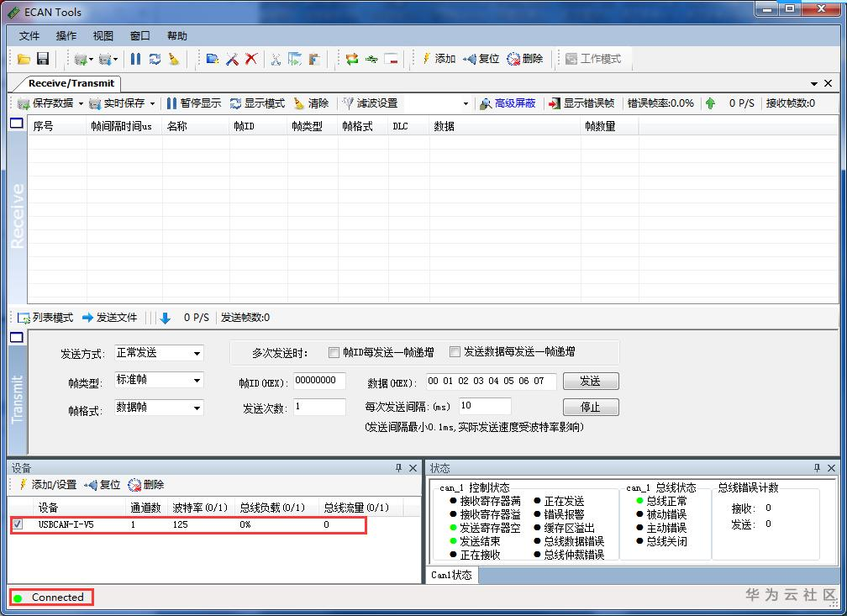This screenshot has height=616, width=847.
Task: Click 添加 lightning icon in top toolbar
Action: 439,58
